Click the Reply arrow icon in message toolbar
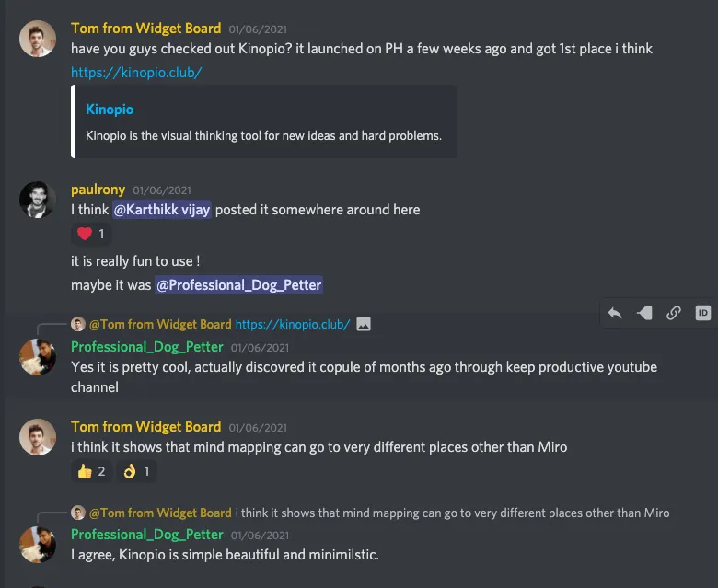The image size is (718, 588). (615, 313)
